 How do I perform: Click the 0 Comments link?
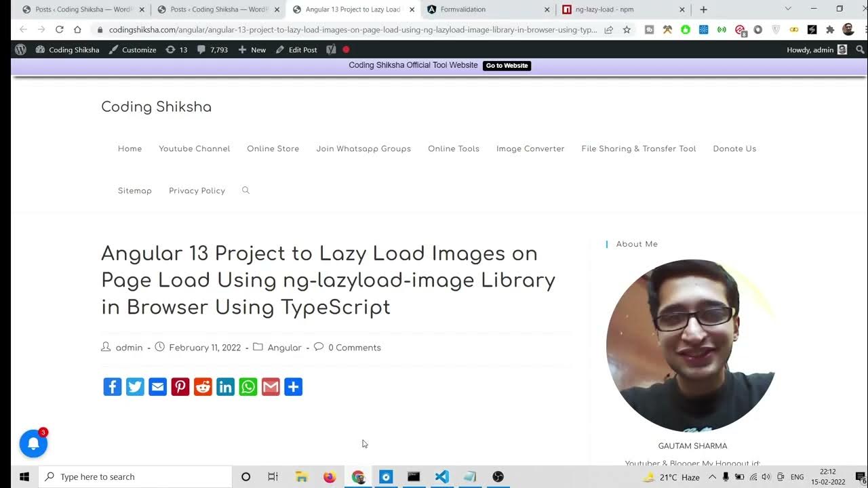(x=354, y=348)
